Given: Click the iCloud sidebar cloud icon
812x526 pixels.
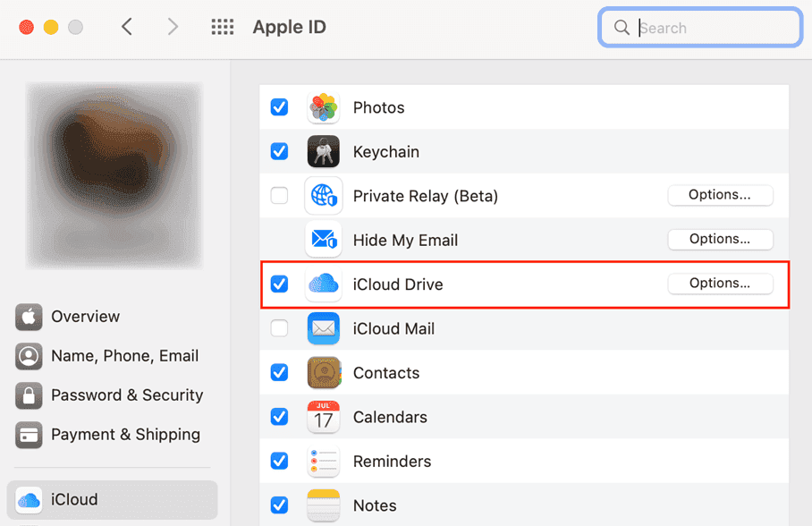Looking at the screenshot, I should pyautogui.click(x=29, y=499).
